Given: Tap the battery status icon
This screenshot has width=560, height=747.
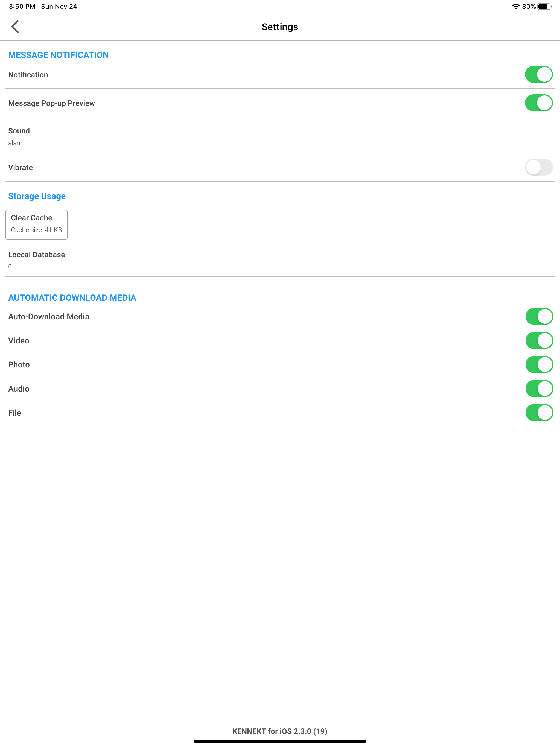Looking at the screenshot, I should tap(544, 6).
